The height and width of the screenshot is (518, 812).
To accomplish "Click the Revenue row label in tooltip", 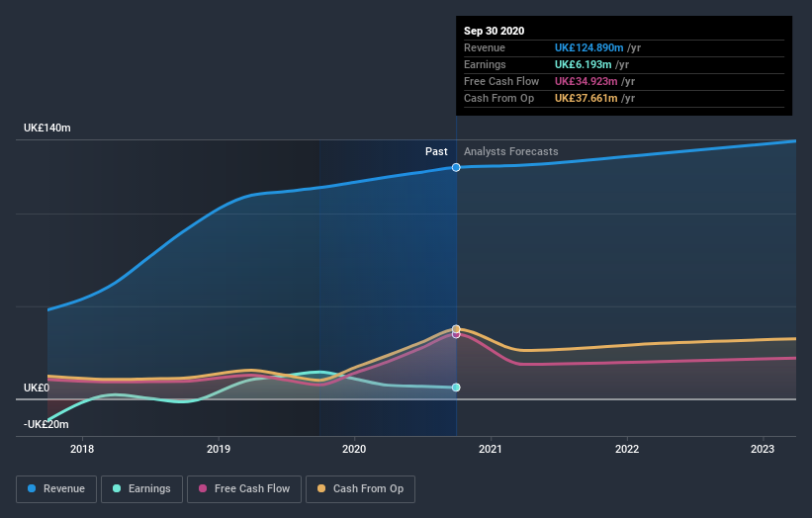I will tap(485, 47).
